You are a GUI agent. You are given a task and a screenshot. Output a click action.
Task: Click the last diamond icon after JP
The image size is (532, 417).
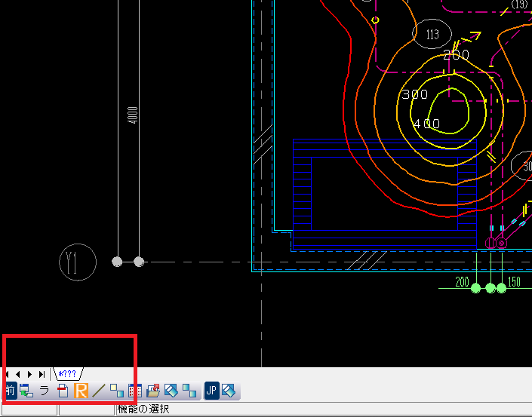[229, 391]
